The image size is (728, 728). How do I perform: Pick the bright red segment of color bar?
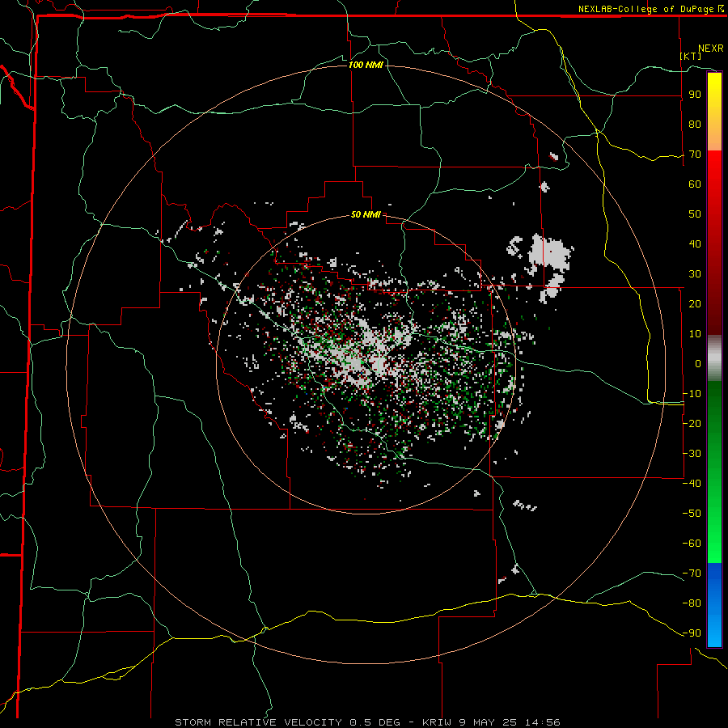[x=714, y=167]
